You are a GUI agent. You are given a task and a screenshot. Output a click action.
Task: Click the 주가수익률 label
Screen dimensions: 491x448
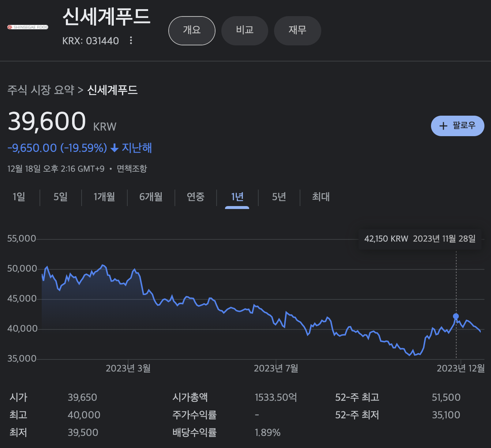click(x=194, y=415)
